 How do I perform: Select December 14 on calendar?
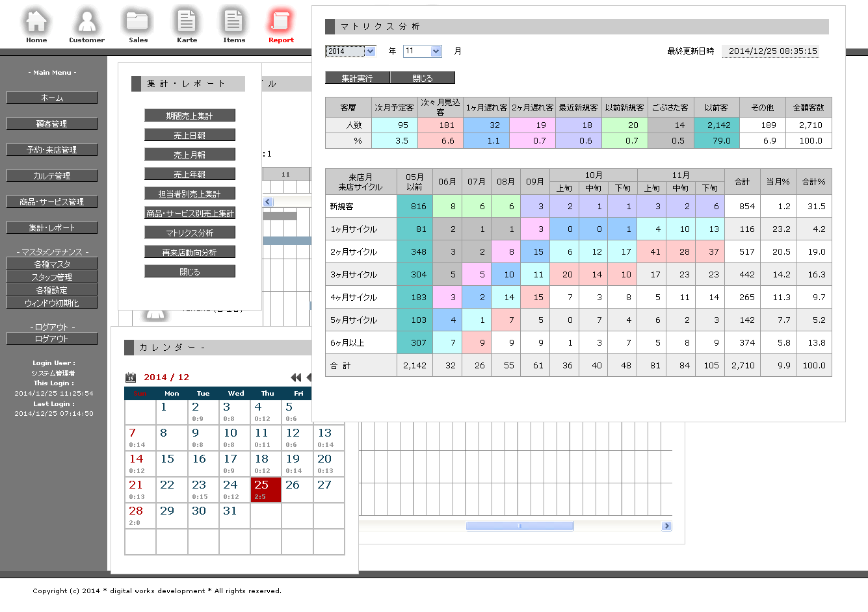click(x=140, y=464)
